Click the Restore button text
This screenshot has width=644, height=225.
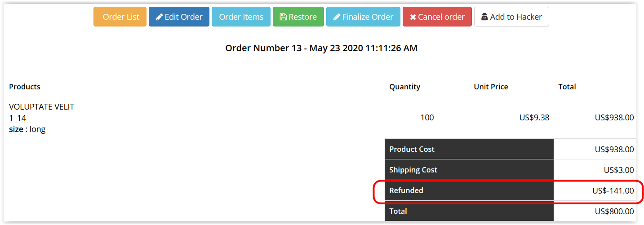pyautogui.click(x=302, y=17)
